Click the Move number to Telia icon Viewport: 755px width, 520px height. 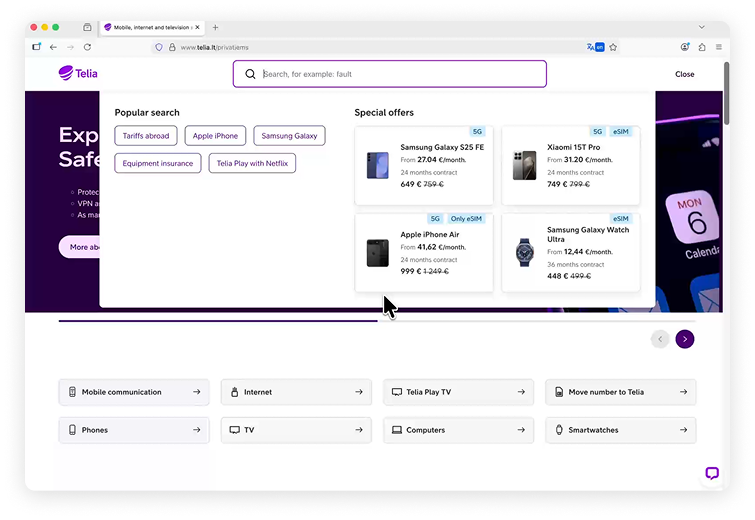[559, 392]
